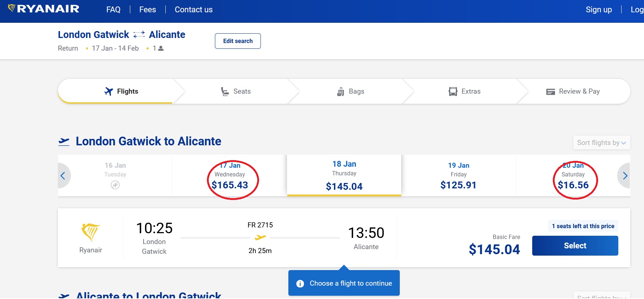
Task: Click the London Gatwick origin in the search summary
Action: [93, 35]
